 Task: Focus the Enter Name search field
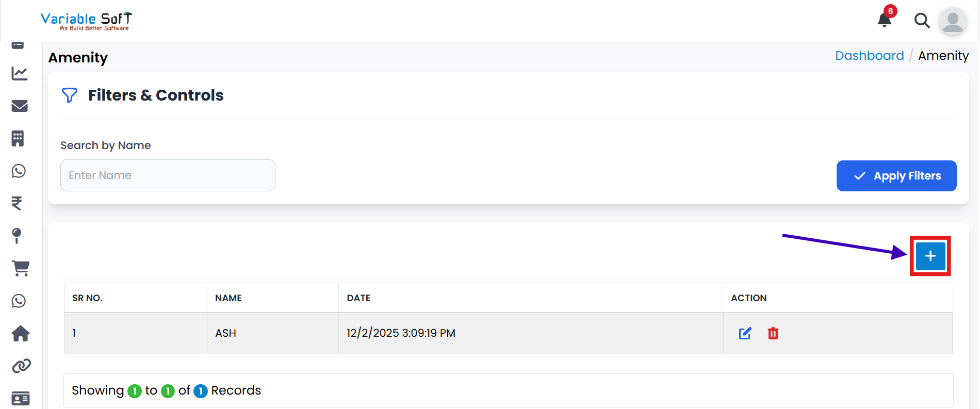[168, 175]
